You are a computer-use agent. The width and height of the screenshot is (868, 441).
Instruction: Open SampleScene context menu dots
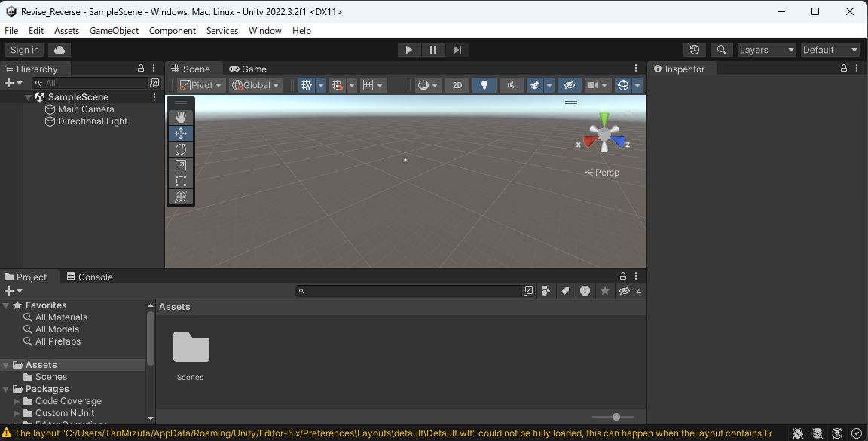click(x=154, y=97)
